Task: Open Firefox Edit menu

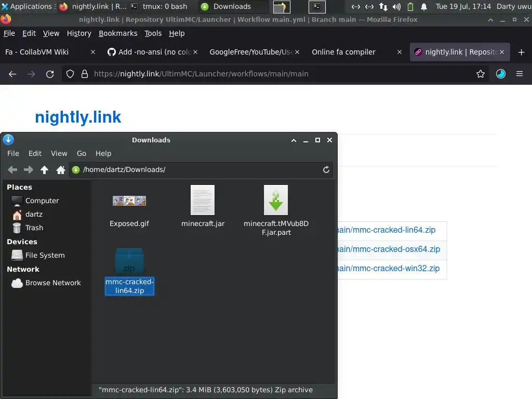Action: 29,33
